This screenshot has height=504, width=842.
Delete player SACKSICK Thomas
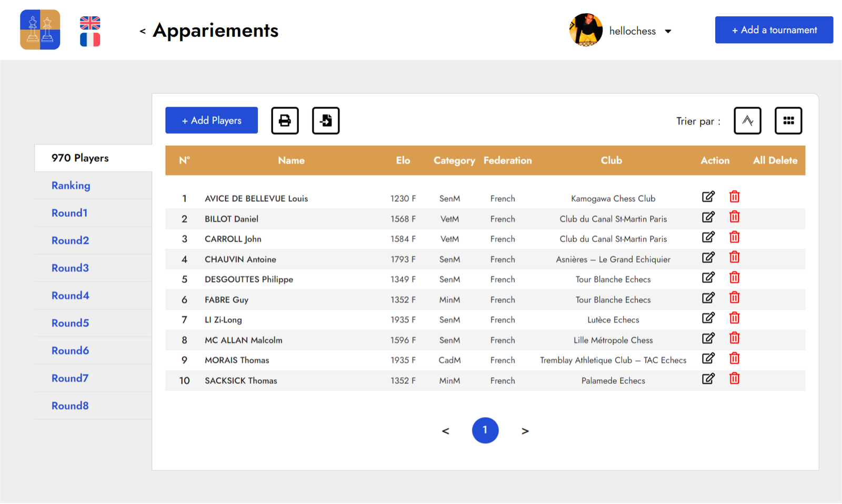tap(734, 378)
